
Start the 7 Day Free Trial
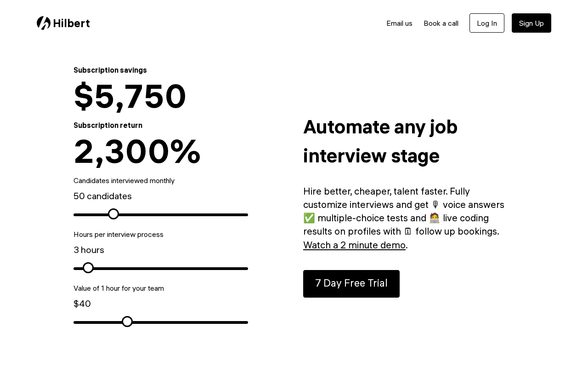[x=351, y=284]
